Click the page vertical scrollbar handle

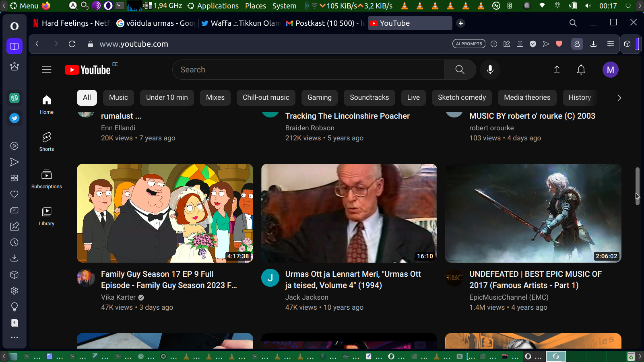coord(637,186)
